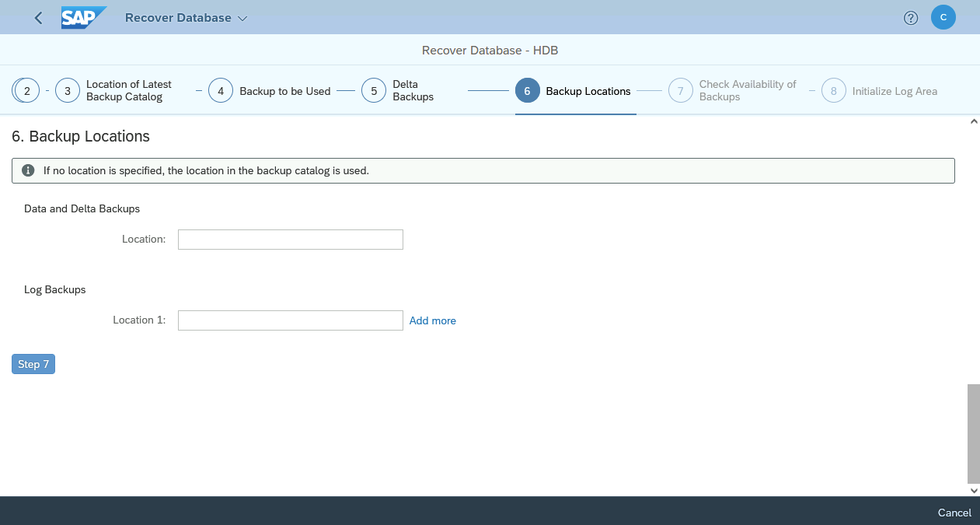Go to wizard step 2 circle
980x525 pixels.
click(27, 91)
